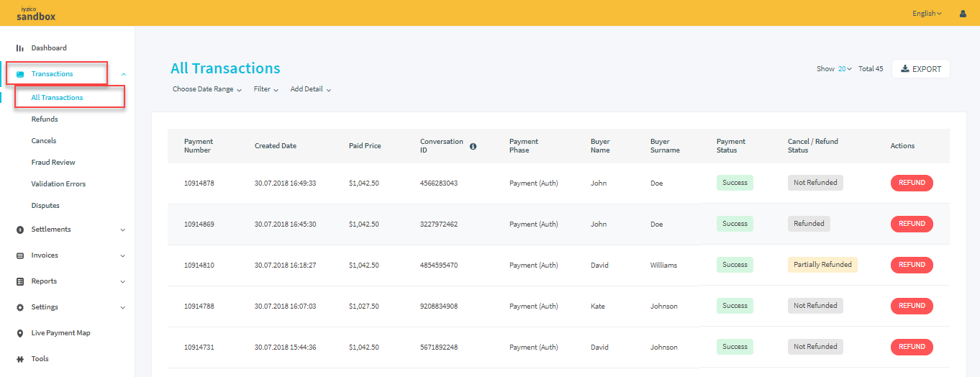Screen dimensions: 980x377
Task: Click the Reports grid icon in sidebar
Action: [20, 281]
